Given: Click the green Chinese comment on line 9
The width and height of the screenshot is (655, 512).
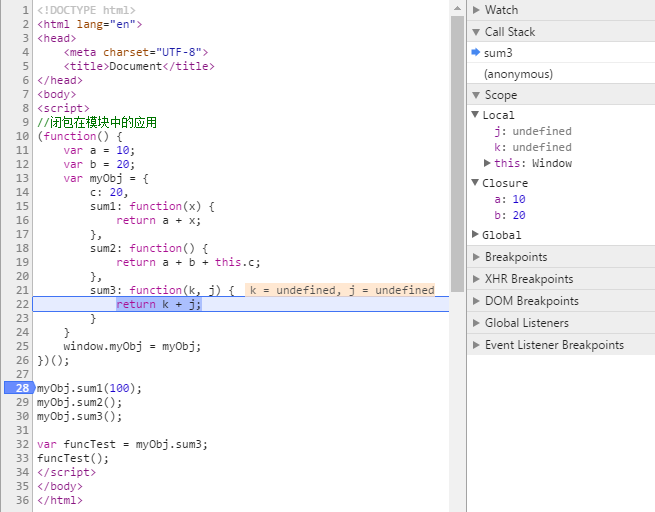Looking at the screenshot, I should (x=97, y=122).
